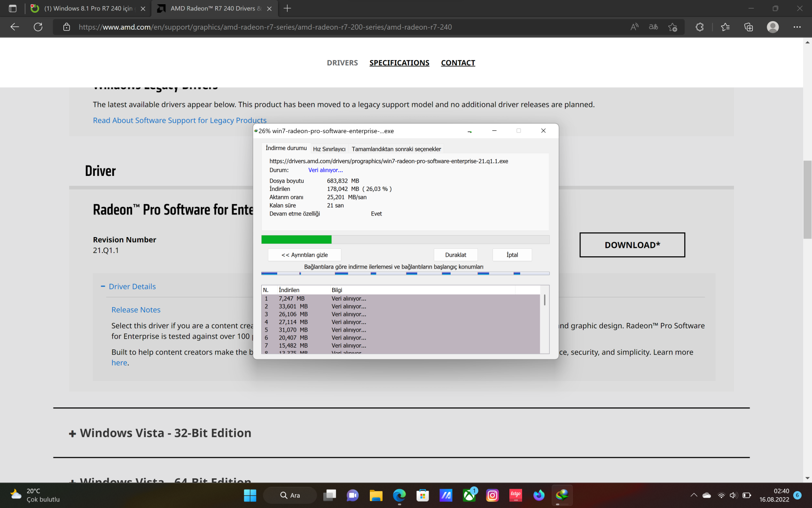Select connection row 1 with 7,247 MB
812x508 pixels.
coord(400,298)
